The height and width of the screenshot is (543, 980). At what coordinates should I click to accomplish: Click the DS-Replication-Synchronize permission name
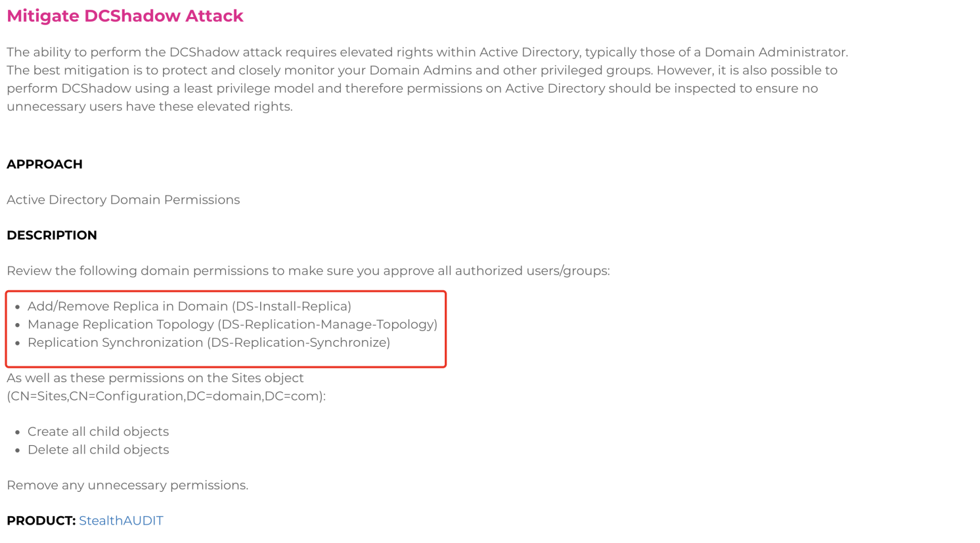(x=299, y=343)
